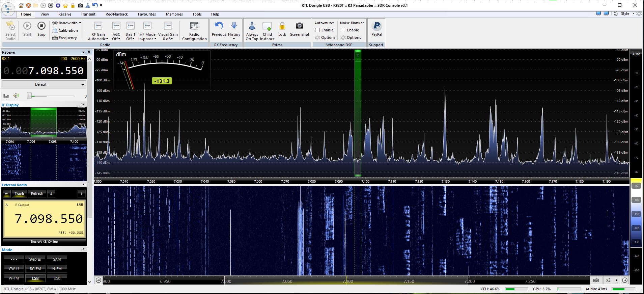Expand the Bandwidth dropdown

point(67,23)
